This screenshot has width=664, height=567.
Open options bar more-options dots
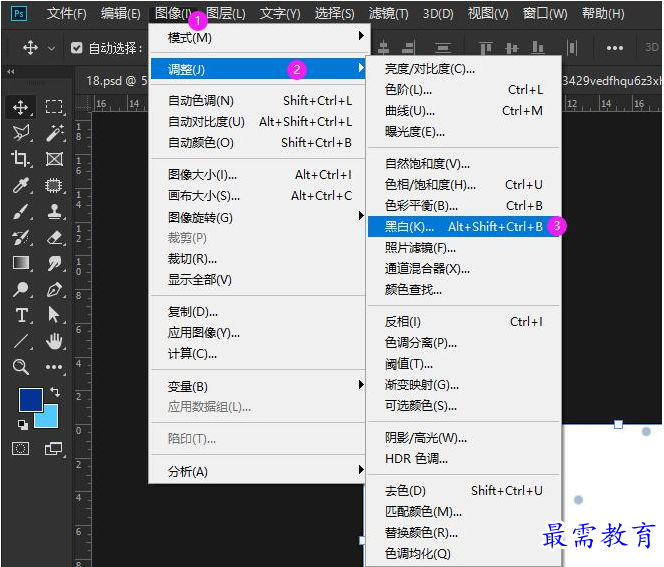tap(614, 48)
